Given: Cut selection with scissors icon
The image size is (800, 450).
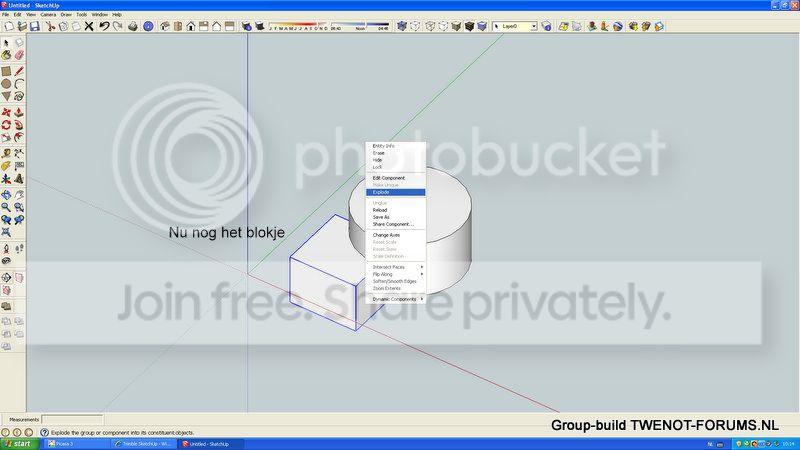Looking at the screenshot, I should pos(51,26).
